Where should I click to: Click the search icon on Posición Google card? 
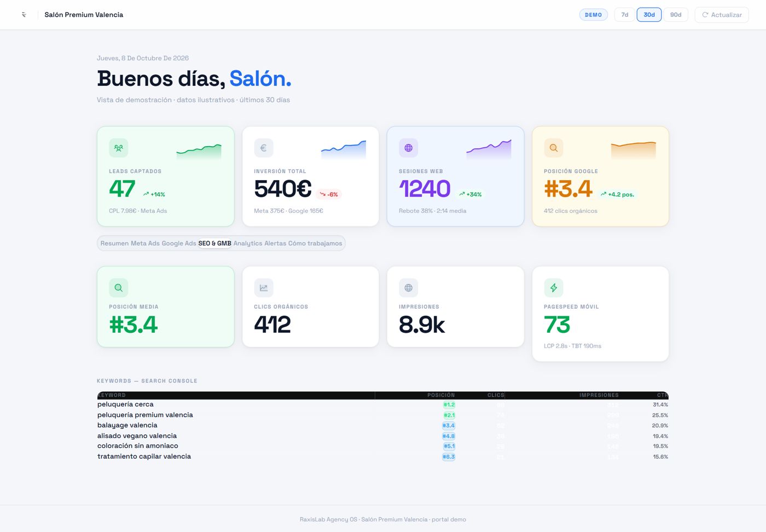click(554, 148)
